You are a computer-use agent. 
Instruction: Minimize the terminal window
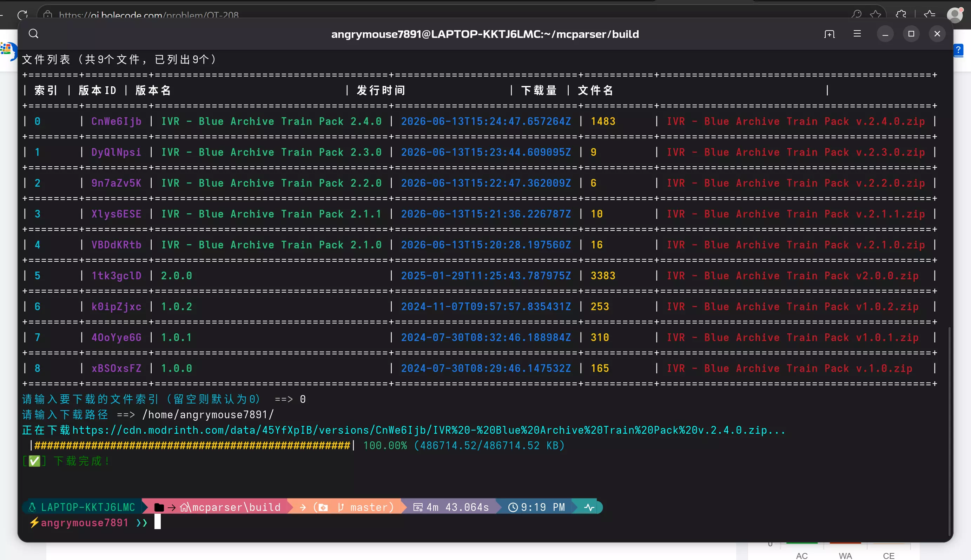885,34
